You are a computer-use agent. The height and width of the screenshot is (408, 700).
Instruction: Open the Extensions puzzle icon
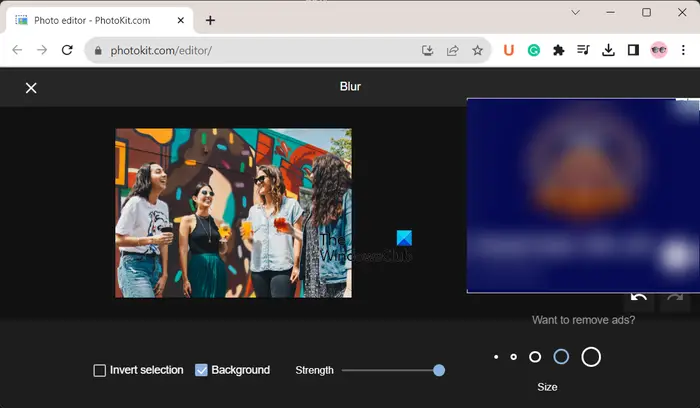click(558, 50)
